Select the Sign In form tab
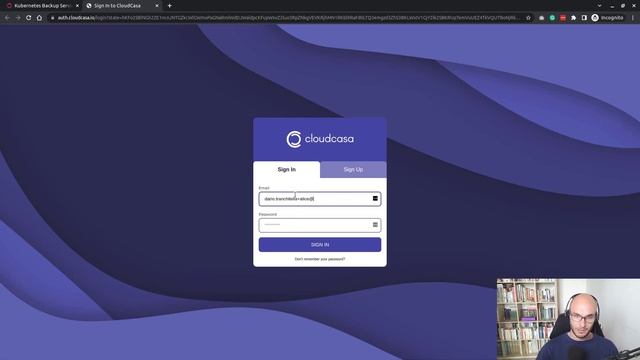The image size is (640, 360). coord(287,169)
